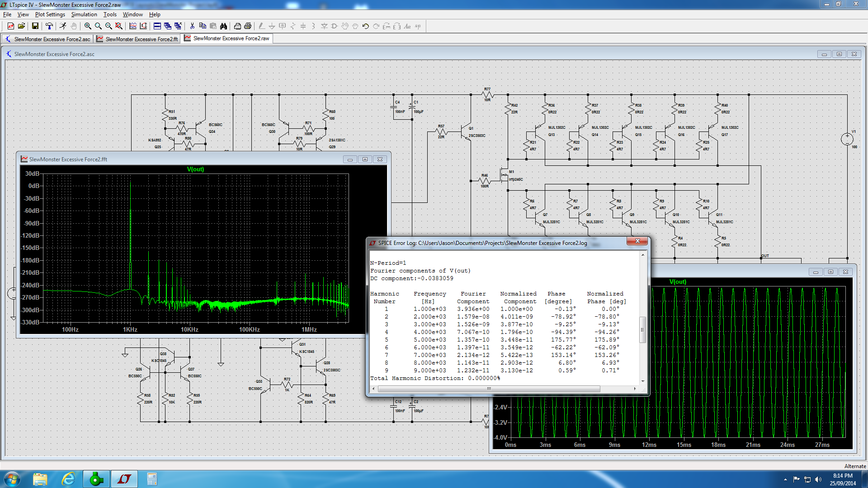Select the Zoom Out magnifier tool
The width and height of the screenshot is (868, 488).
(x=108, y=26)
